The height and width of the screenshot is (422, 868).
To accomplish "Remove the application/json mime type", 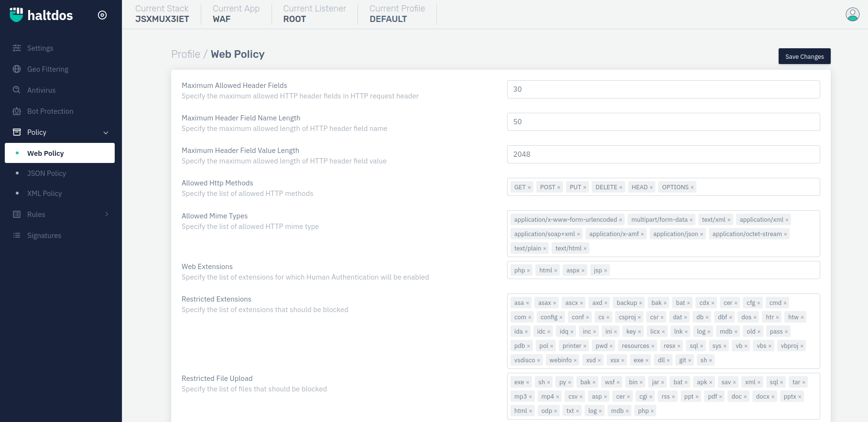I will click(x=702, y=234).
